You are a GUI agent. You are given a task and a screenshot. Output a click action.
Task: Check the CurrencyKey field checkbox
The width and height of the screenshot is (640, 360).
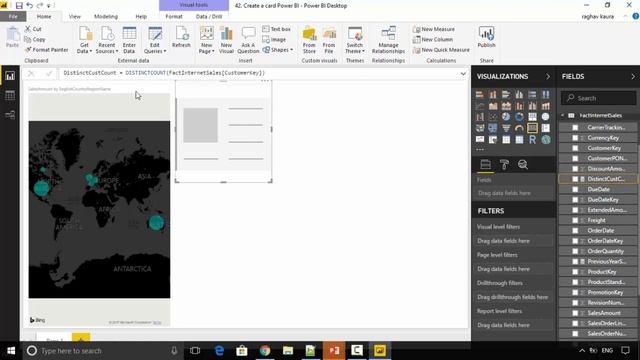coord(575,138)
